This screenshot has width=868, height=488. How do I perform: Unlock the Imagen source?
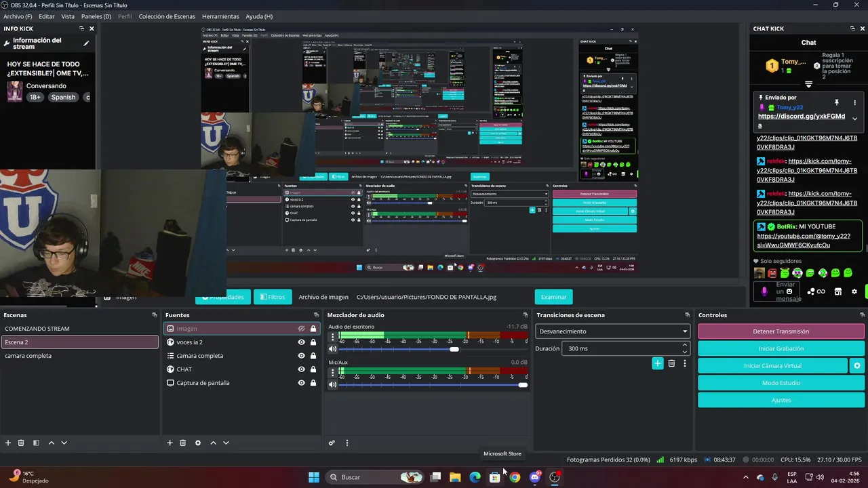coord(313,329)
